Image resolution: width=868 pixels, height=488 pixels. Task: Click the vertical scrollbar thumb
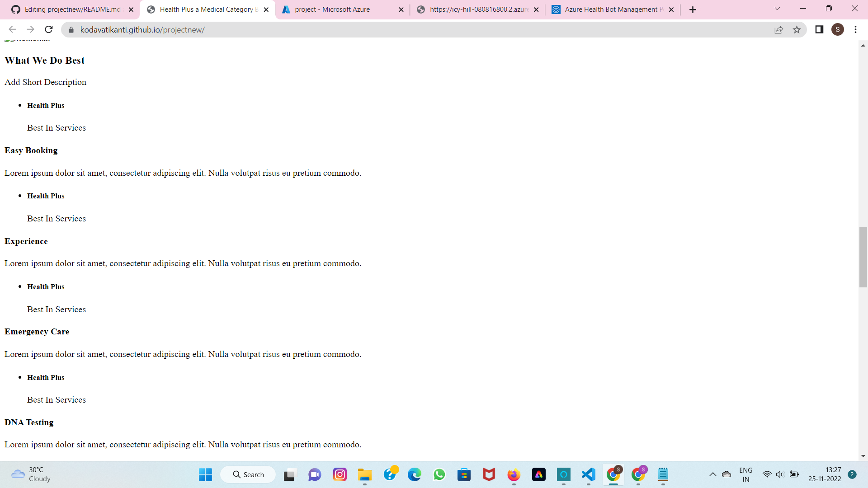click(863, 258)
